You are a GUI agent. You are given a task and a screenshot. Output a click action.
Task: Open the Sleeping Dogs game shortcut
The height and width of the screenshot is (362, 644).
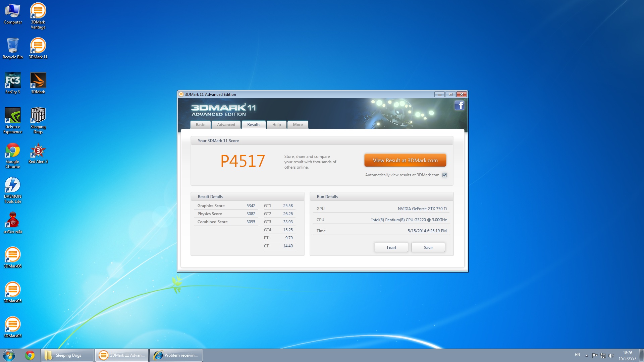tap(38, 116)
